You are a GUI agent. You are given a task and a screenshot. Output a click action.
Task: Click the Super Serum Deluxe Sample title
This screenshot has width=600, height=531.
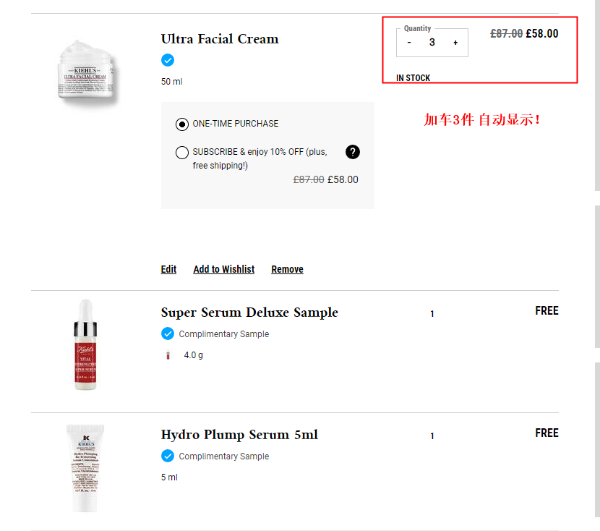coord(249,313)
